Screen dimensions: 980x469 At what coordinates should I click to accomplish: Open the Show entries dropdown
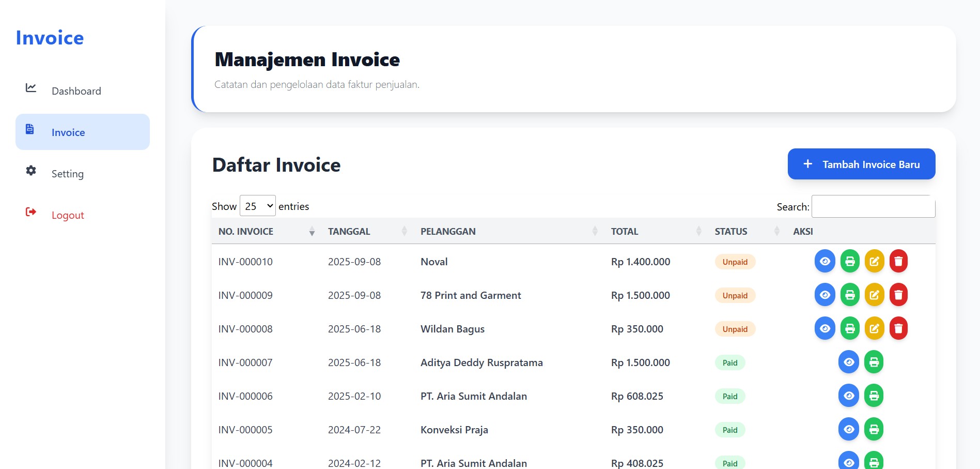[x=257, y=206]
